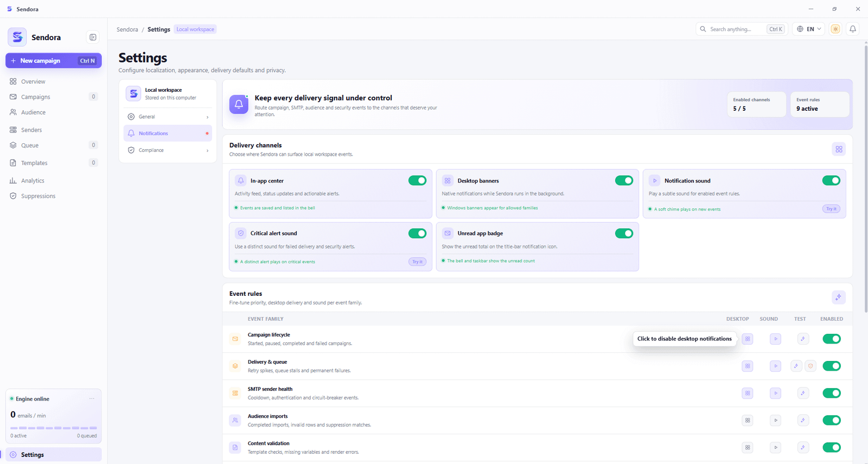
Task: Go to Campaigns in the sidebar
Action: [x=53, y=97]
